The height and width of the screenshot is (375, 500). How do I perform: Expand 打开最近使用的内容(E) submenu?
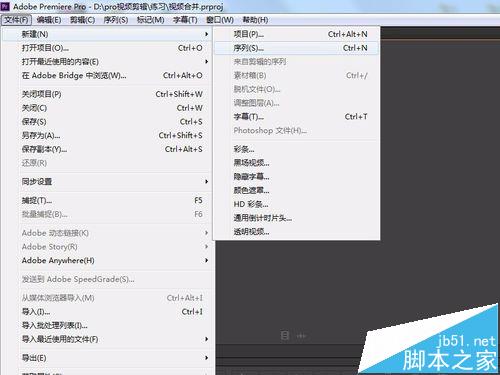[x=107, y=62]
